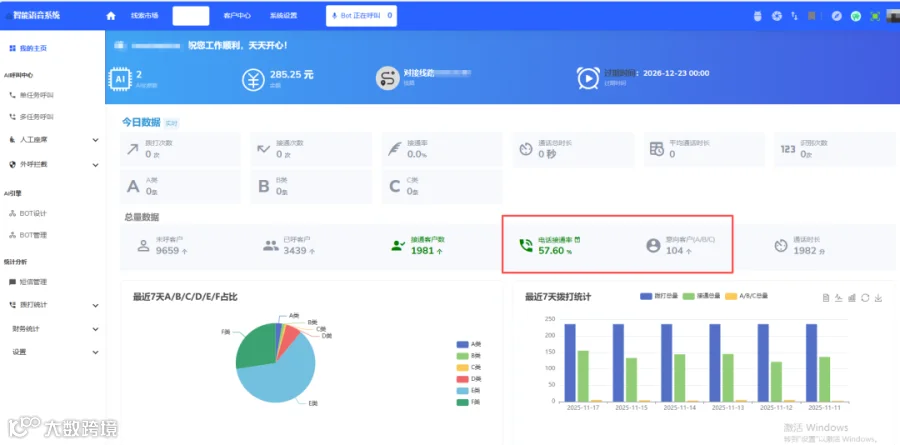Expand the 设置 sidebar group

click(53, 352)
